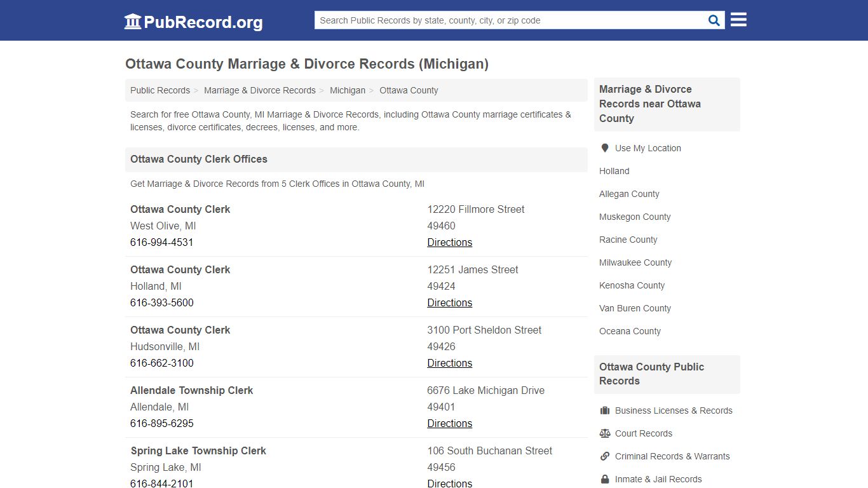Open Allegan County link
This screenshot has height=488, width=868.
click(629, 194)
